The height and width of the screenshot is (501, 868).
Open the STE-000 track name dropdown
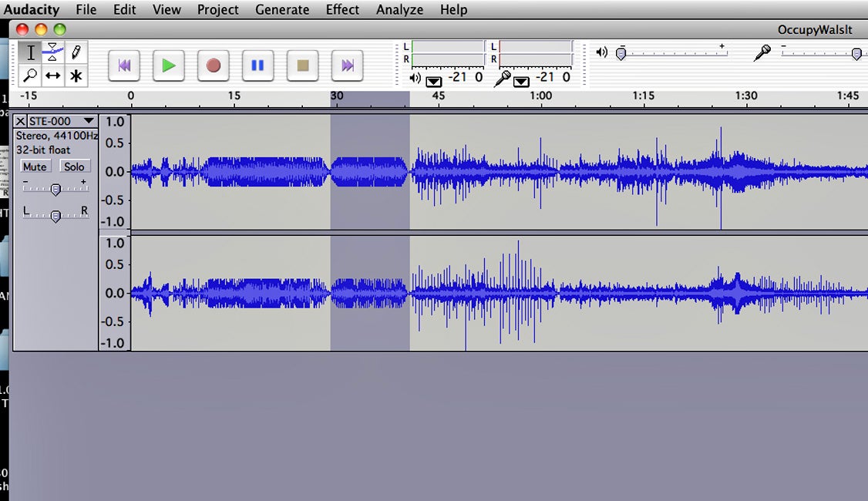tap(88, 121)
